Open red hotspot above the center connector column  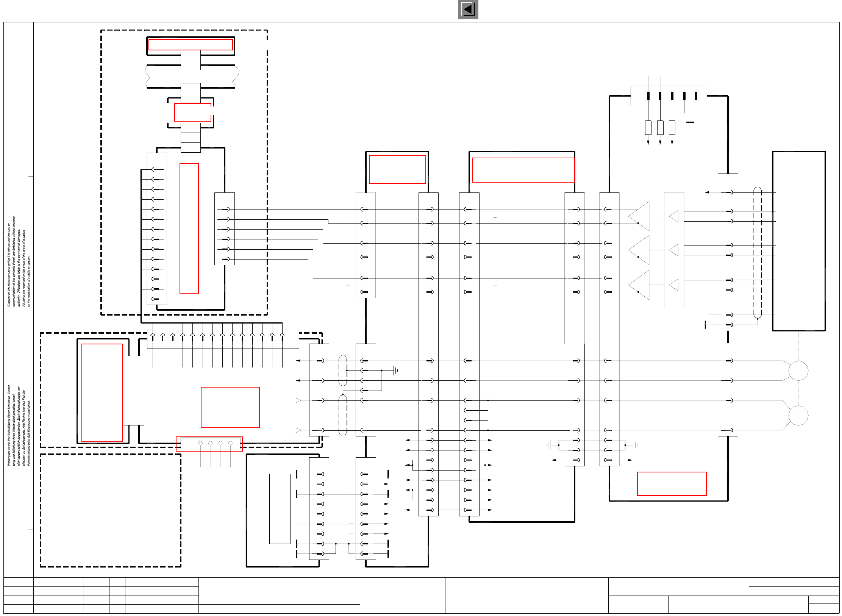(x=397, y=169)
